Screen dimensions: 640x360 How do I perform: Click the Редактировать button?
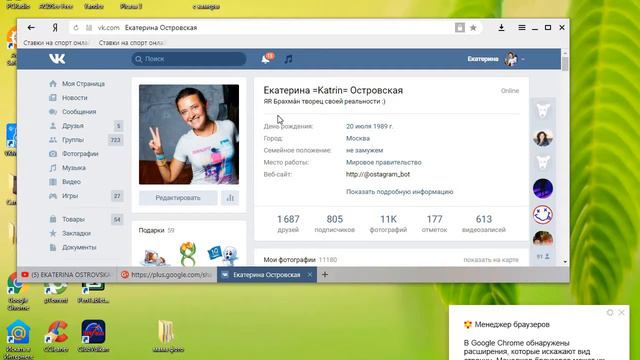[x=178, y=198]
